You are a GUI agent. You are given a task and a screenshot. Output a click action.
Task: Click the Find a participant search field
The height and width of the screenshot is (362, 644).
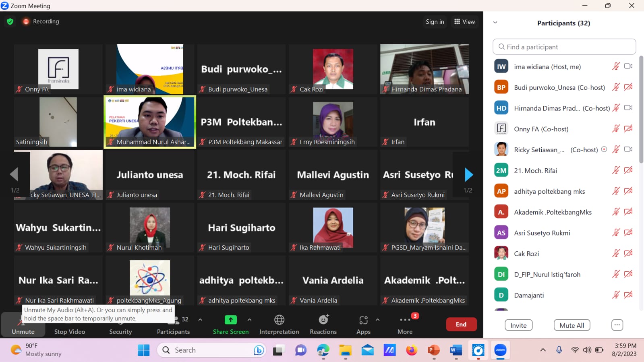coord(564,47)
